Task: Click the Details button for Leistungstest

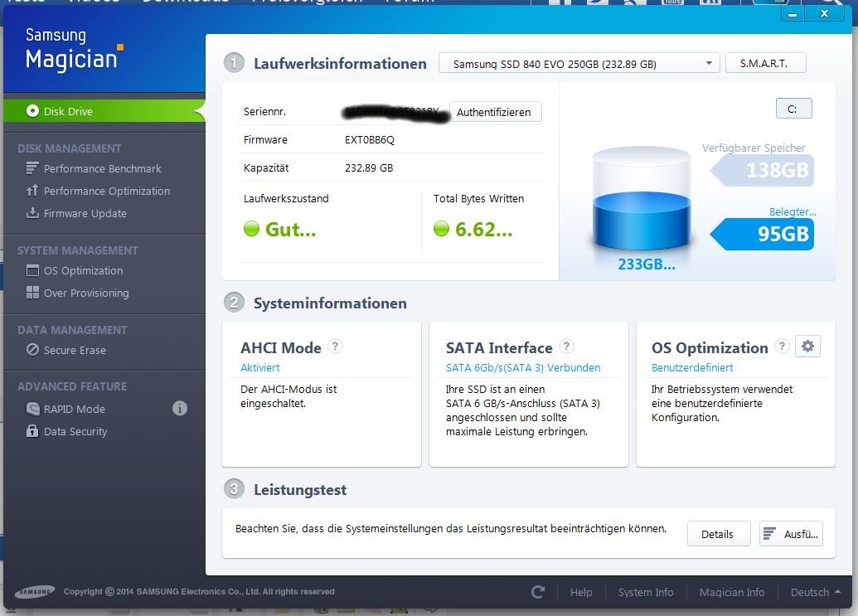Action: (x=719, y=534)
